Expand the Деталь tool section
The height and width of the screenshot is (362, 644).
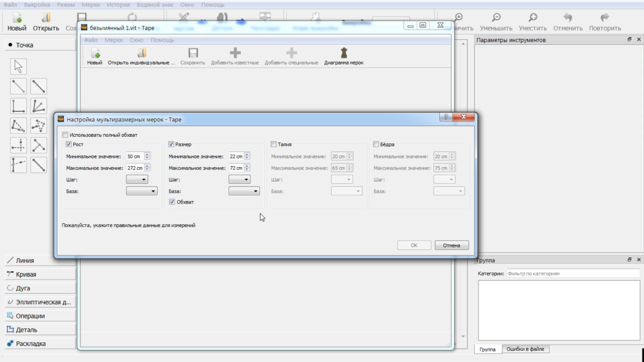(40, 330)
